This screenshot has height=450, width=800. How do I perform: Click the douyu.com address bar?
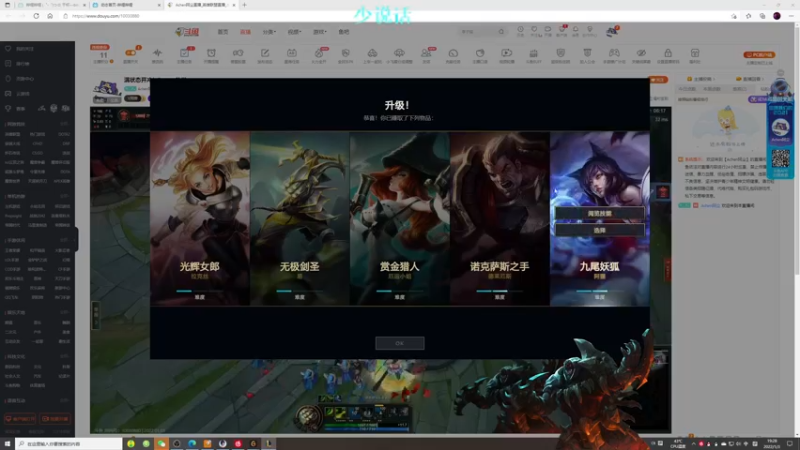point(393,16)
